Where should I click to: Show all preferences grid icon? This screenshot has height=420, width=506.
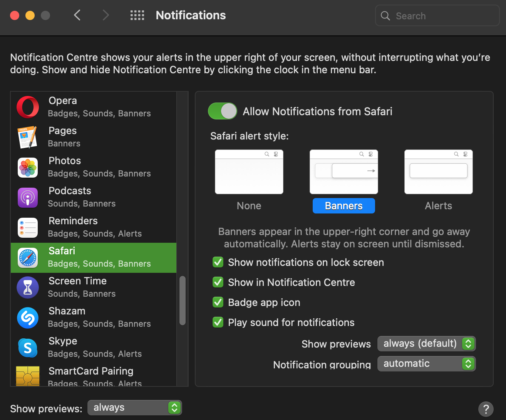(x=137, y=15)
